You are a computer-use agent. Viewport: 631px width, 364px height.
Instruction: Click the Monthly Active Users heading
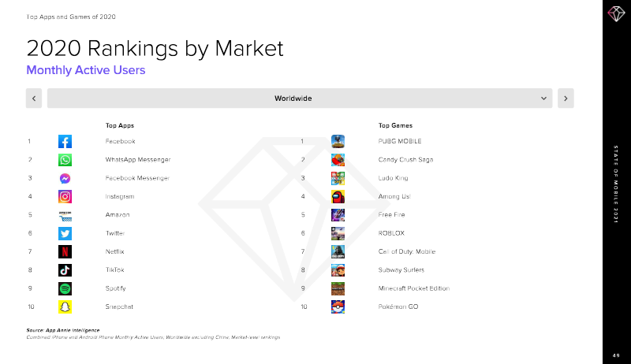coord(86,70)
